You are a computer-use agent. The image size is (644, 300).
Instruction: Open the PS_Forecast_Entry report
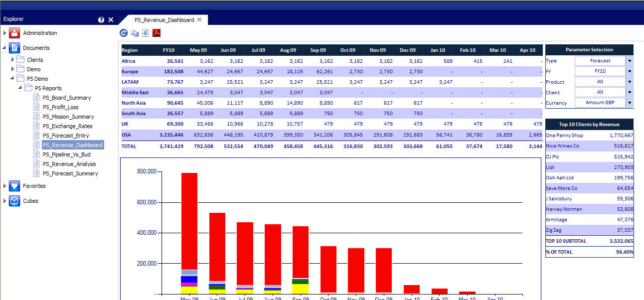pyautogui.click(x=66, y=136)
